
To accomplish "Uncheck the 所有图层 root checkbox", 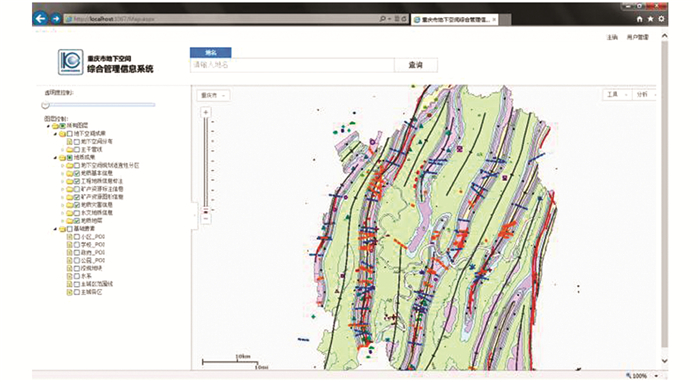I will tap(62, 126).
